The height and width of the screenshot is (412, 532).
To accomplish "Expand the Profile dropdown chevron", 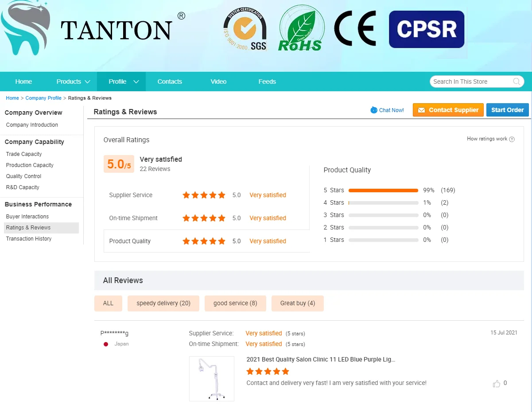I will (136, 82).
